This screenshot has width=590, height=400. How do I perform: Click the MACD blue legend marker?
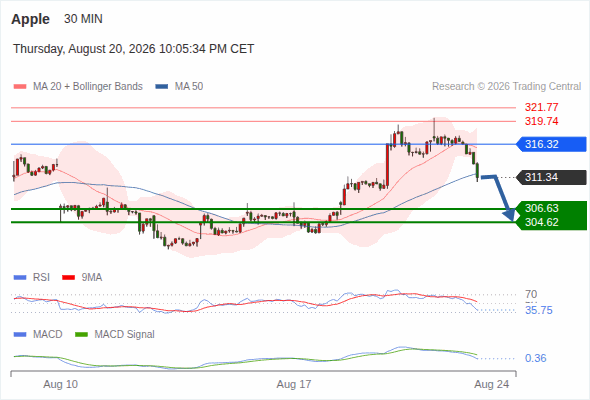pyautogui.click(x=20, y=335)
